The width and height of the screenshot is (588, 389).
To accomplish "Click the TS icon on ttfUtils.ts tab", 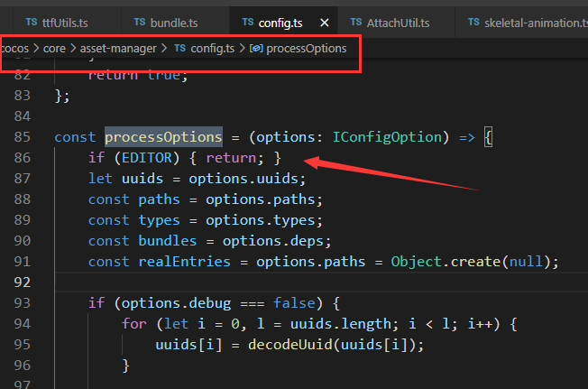I will coord(32,21).
